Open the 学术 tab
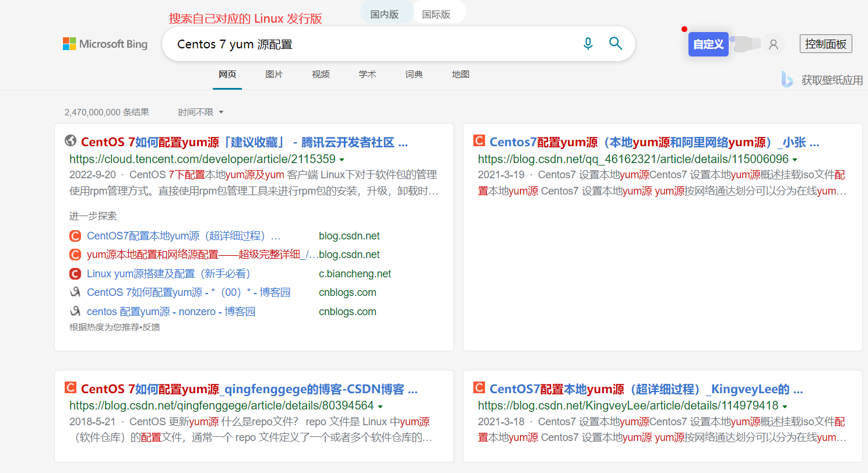 coord(367,75)
